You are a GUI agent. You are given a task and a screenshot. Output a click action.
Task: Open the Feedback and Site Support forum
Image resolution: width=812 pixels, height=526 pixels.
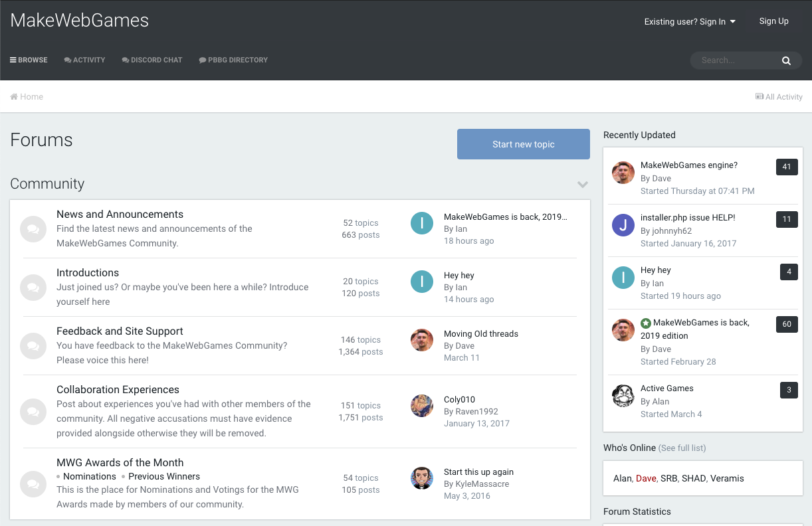(x=120, y=331)
